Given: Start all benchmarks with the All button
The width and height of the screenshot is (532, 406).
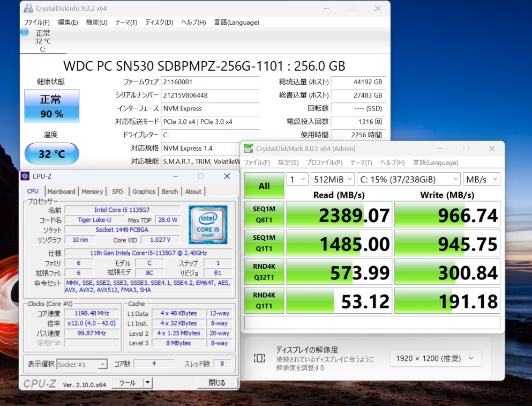Looking at the screenshot, I should pos(264,186).
